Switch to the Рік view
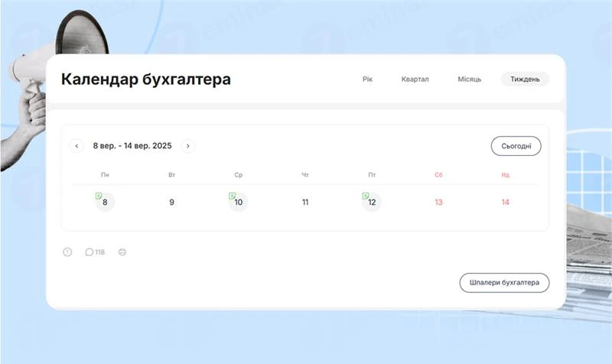Viewport: 612px width, 364px height. pyautogui.click(x=368, y=80)
